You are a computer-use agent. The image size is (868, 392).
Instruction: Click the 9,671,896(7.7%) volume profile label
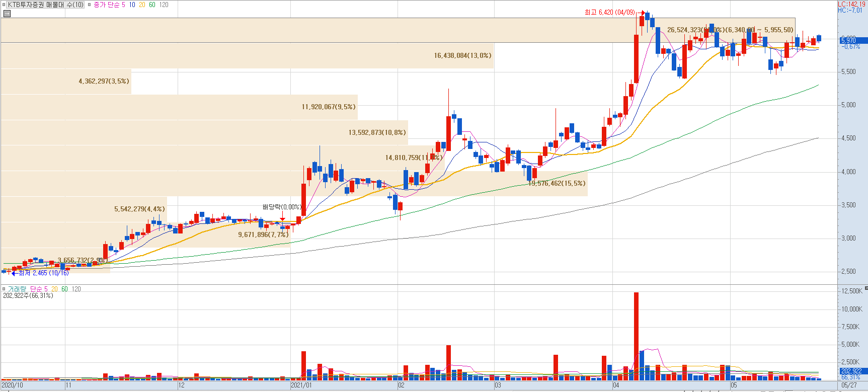(263, 234)
